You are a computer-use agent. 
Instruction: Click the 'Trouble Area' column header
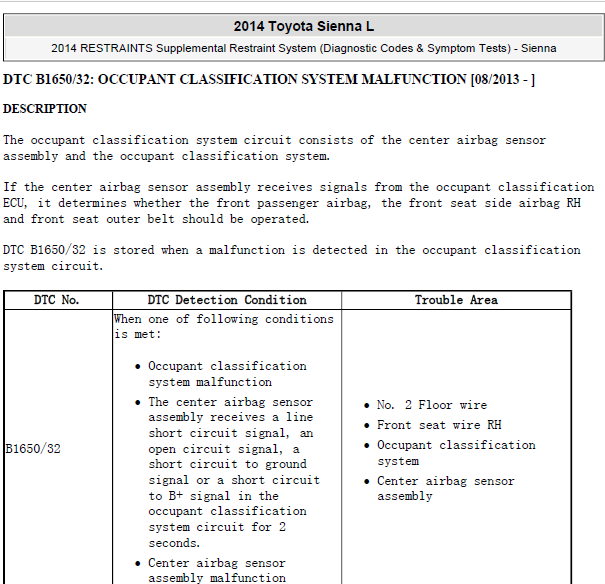tap(456, 300)
